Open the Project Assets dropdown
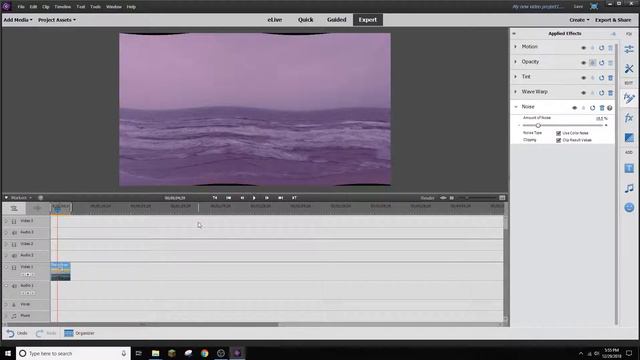The height and width of the screenshot is (360, 640). [57, 20]
